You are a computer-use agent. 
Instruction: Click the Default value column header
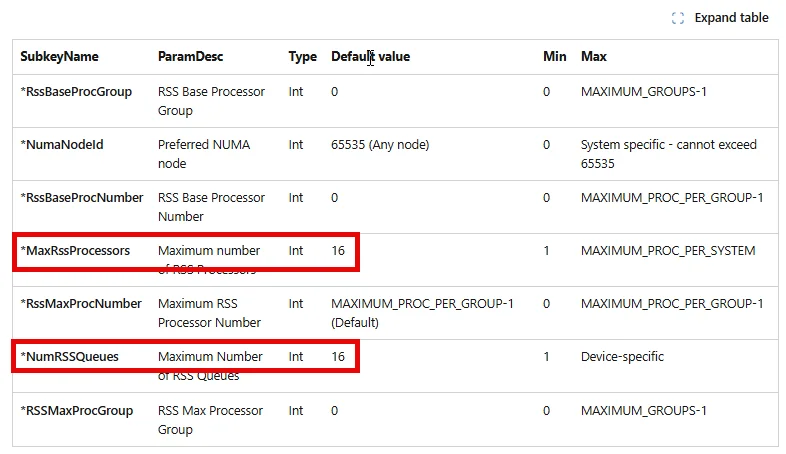(370, 57)
